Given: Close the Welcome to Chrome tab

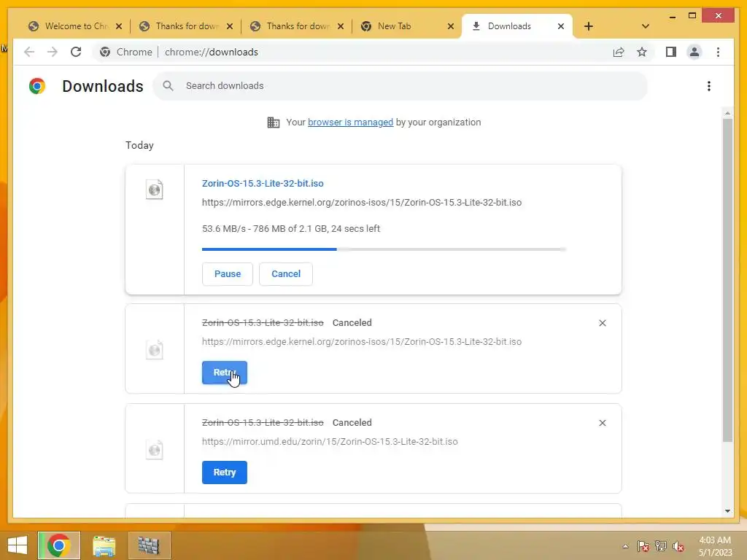Looking at the screenshot, I should pyautogui.click(x=119, y=26).
